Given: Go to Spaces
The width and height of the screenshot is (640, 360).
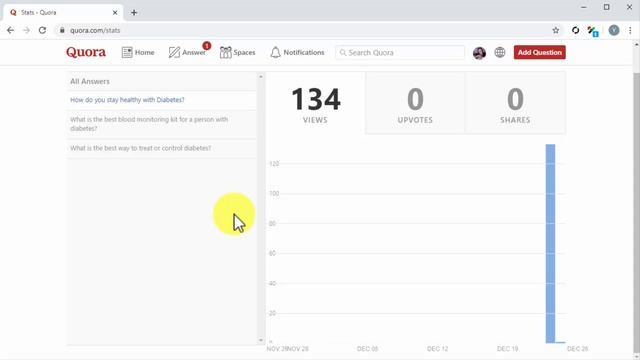Looking at the screenshot, I should (x=238, y=52).
